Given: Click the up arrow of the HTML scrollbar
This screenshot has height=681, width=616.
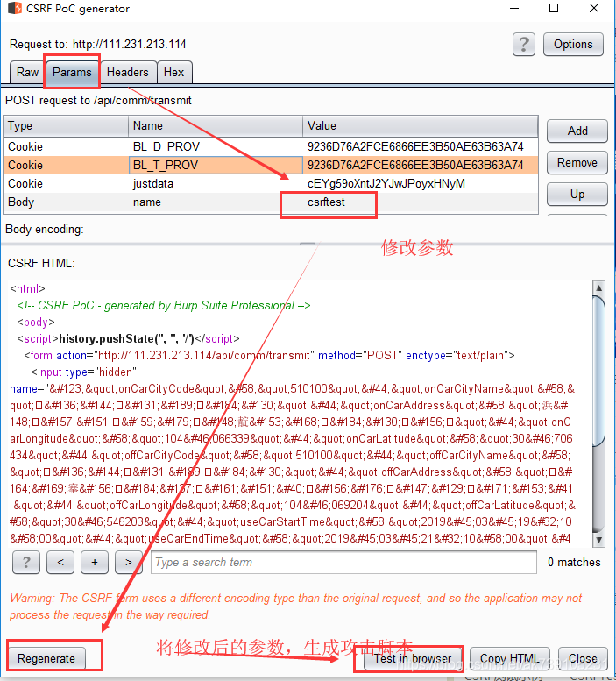Looking at the screenshot, I should click(599, 287).
